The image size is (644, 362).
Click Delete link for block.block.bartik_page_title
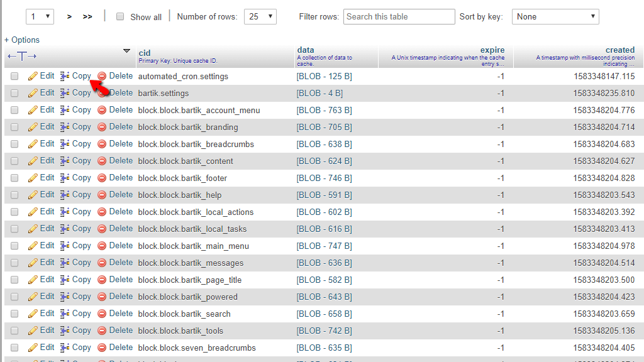click(121, 280)
